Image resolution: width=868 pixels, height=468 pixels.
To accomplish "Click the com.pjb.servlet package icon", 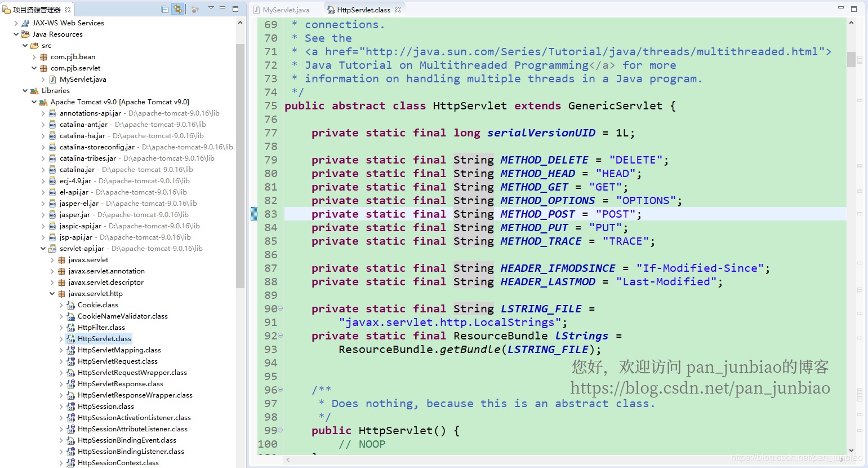I will tap(44, 68).
